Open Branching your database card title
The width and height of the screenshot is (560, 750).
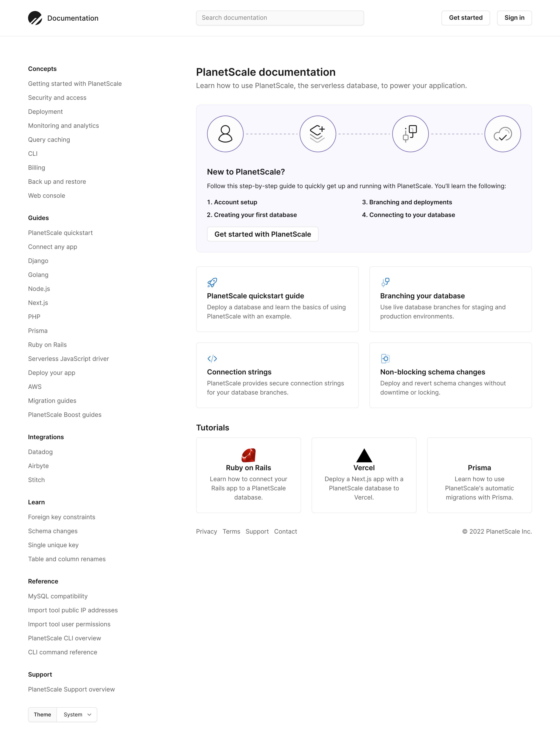(x=422, y=296)
